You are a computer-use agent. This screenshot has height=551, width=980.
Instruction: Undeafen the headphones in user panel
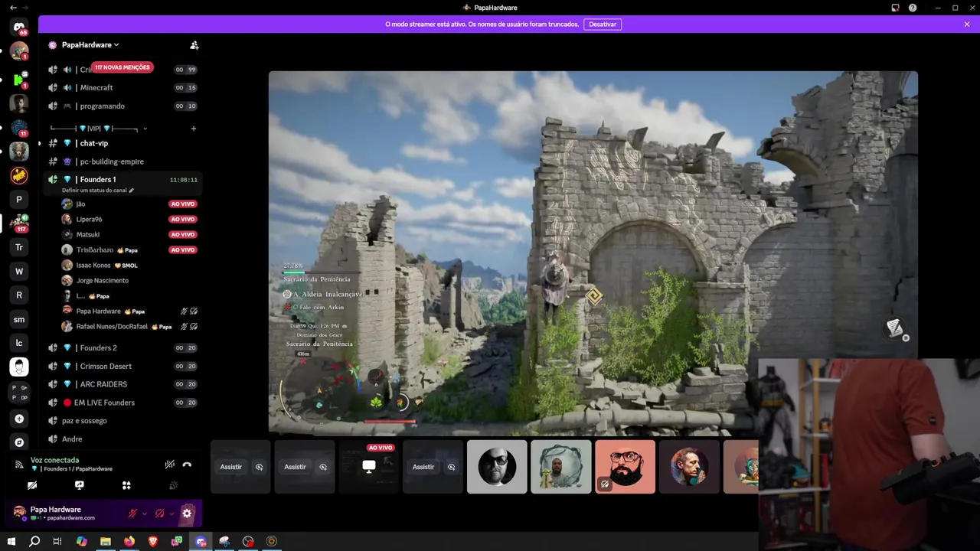(160, 514)
